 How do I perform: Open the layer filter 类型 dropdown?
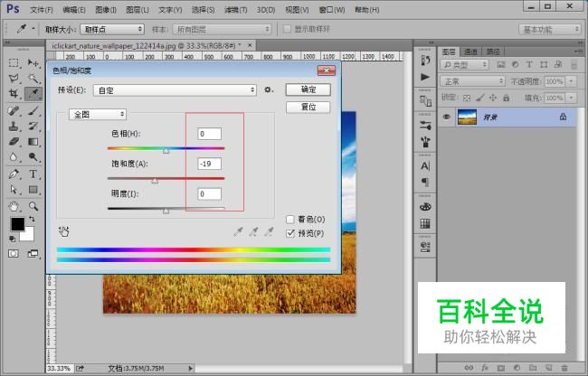click(464, 65)
